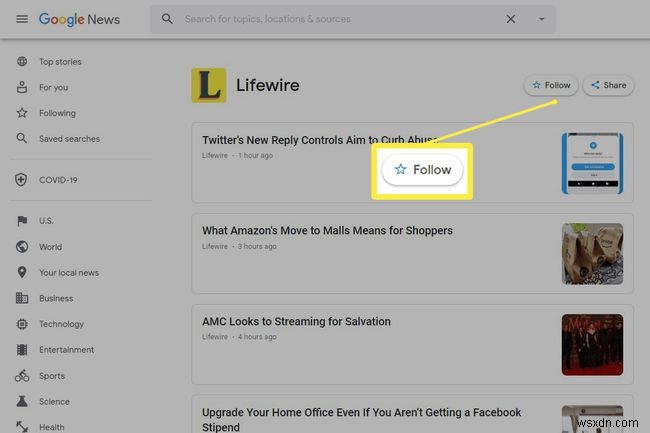Open the advanced search dropdown arrow
Image resolution: width=650 pixels, height=433 pixels.
click(x=541, y=19)
